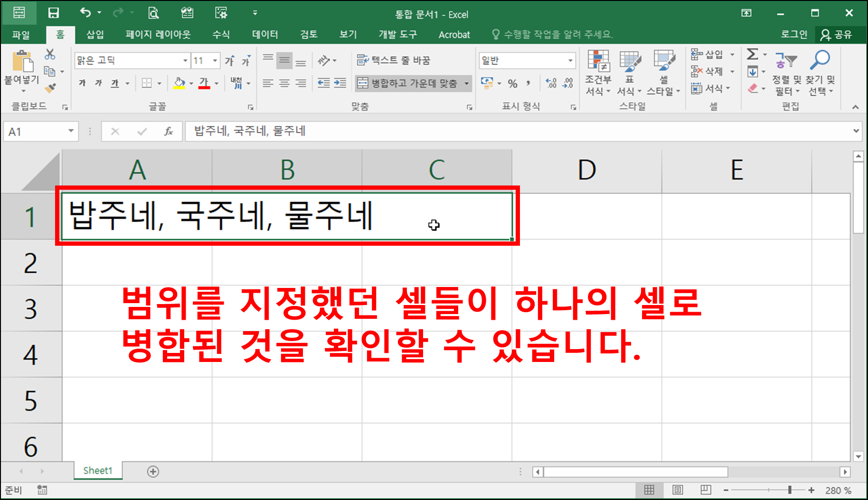Click the decrease decimal icon
This screenshot has width=868, height=500.
[567, 83]
